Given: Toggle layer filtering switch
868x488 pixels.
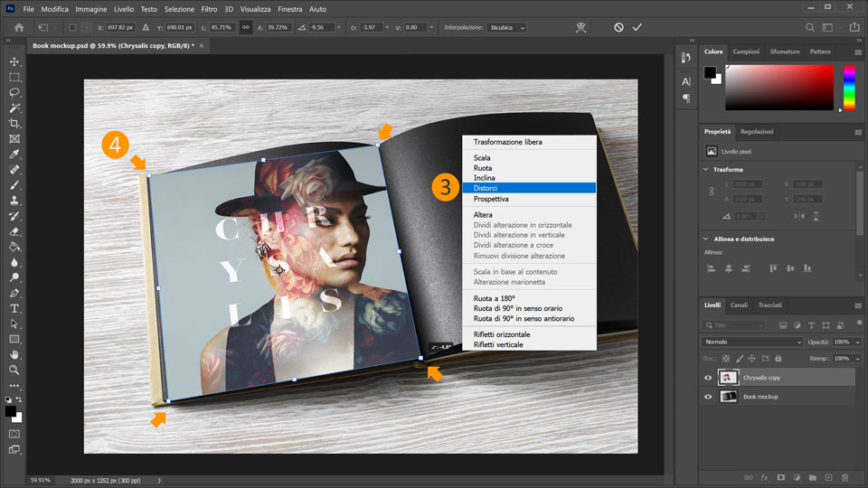Looking at the screenshot, I should pos(859,324).
